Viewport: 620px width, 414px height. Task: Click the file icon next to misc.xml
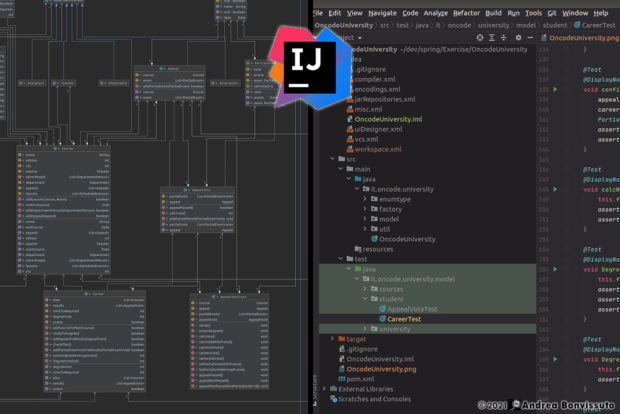click(x=350, y=109)
